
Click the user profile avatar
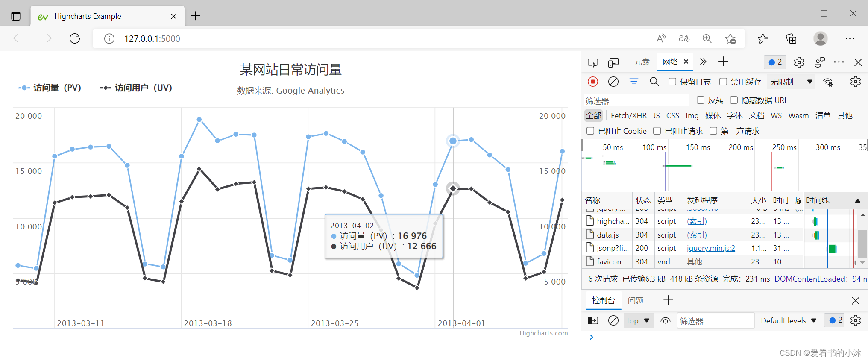[820, 39]
